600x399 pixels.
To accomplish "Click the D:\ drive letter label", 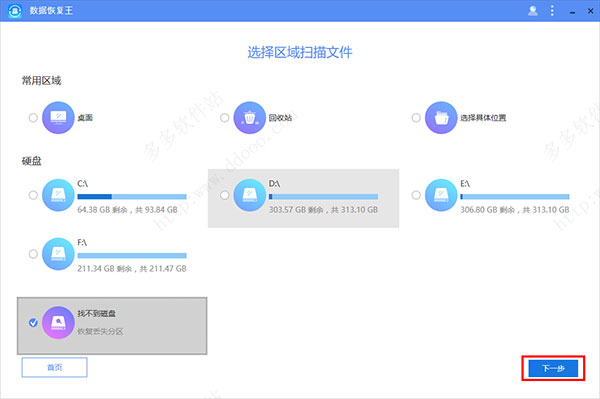I will (x=274, y=184).
